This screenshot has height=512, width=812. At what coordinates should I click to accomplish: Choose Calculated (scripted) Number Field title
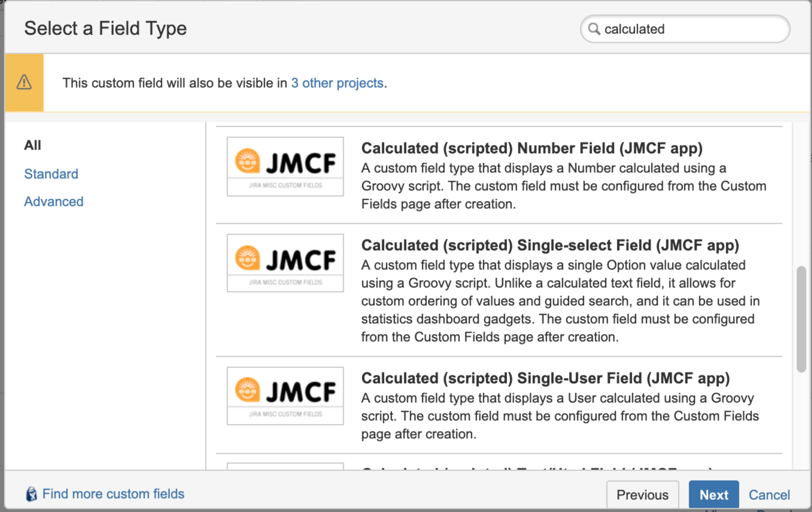(x=532, y=148)
